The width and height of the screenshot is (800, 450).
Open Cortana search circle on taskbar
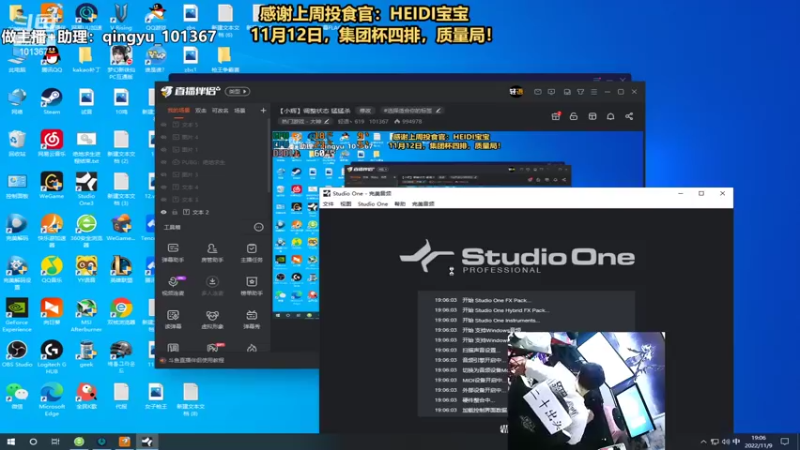[33, 441]
